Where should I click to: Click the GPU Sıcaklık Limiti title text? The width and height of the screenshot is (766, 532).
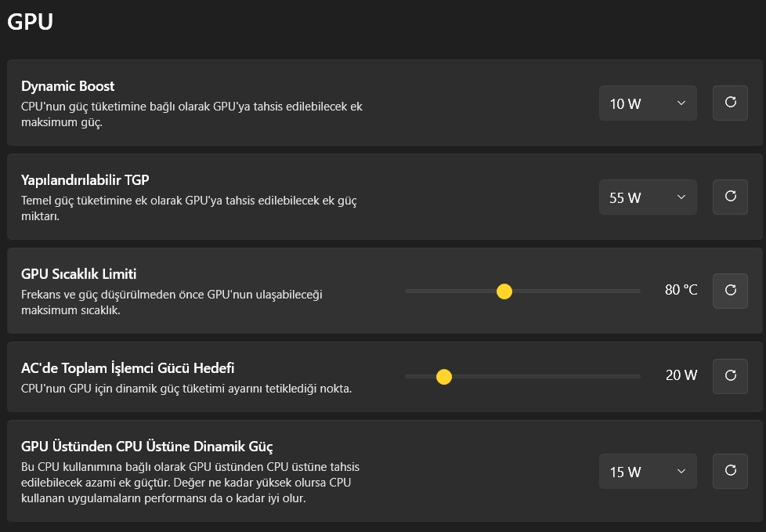pos(78,274)
